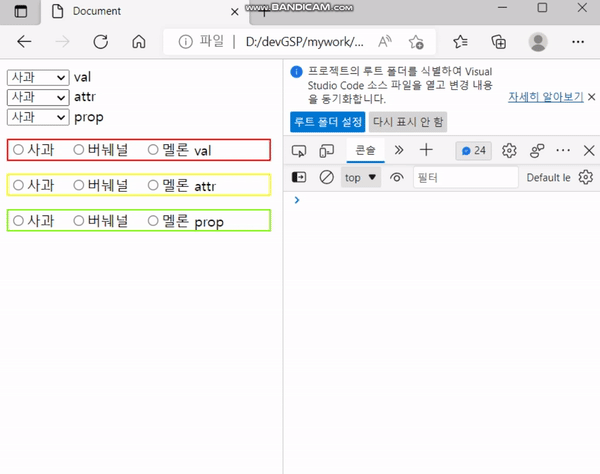The height and width of the screenshot is (474, 600).
Task: Open the val fruit dropdown
Action: click(x=38, y=78)
